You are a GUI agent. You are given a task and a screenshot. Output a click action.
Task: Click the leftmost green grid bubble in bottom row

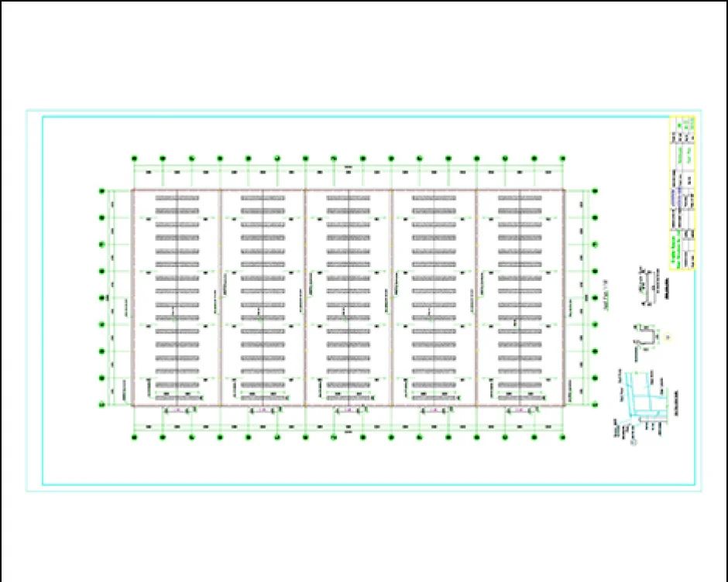[x=135, y=438]
